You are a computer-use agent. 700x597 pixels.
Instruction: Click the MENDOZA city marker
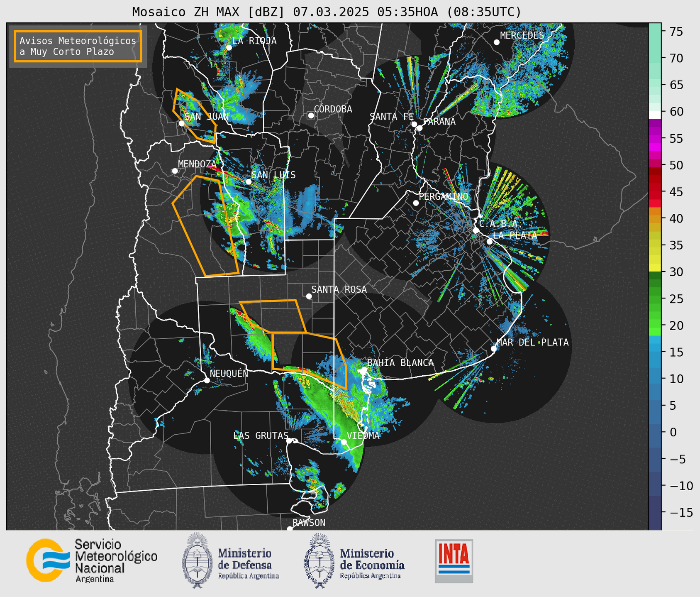coord(175,171)
